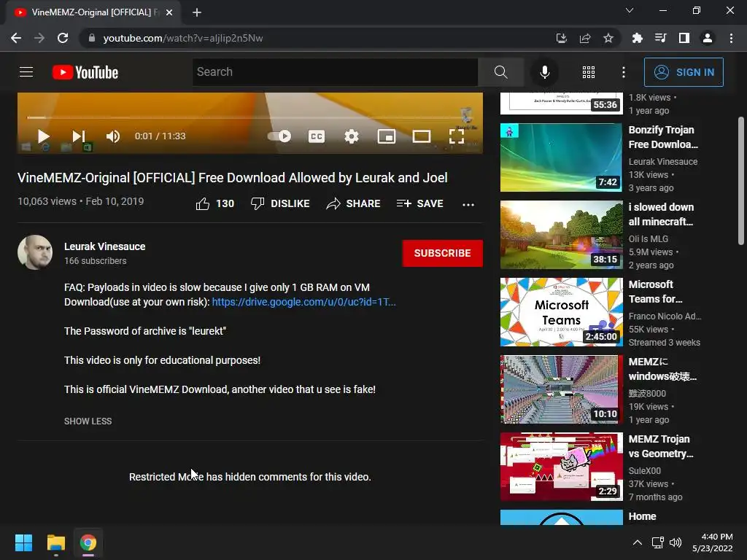Click the search magnifier button
The image size is (747, 560).
500,72
